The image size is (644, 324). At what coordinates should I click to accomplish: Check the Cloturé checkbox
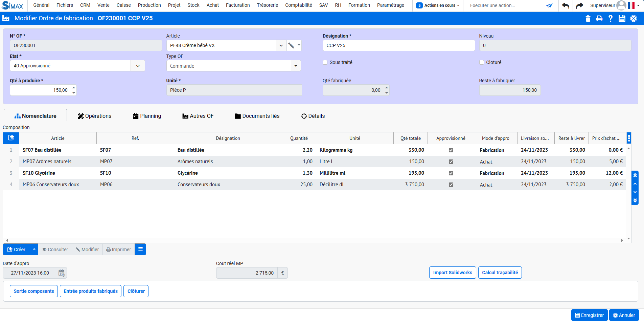(482, 62)
